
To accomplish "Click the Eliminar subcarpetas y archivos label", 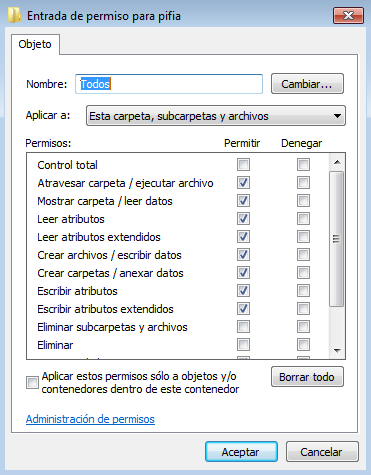I will coord(112,327).
